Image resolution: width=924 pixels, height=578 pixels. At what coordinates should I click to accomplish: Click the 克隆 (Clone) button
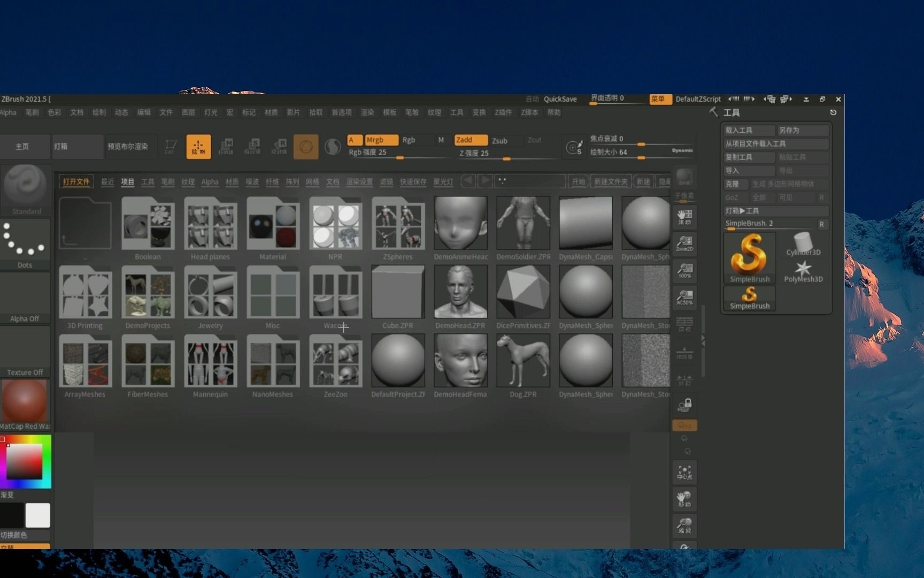[736, 184]
